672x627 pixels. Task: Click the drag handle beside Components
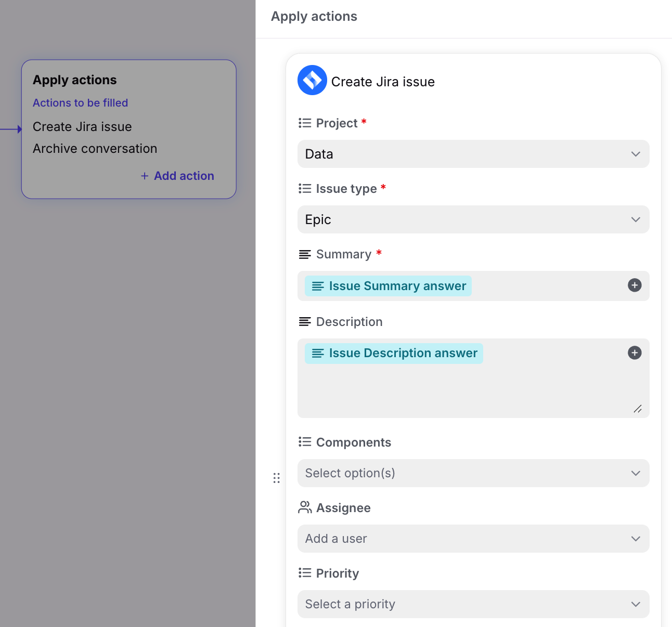[x=277, y=478]
